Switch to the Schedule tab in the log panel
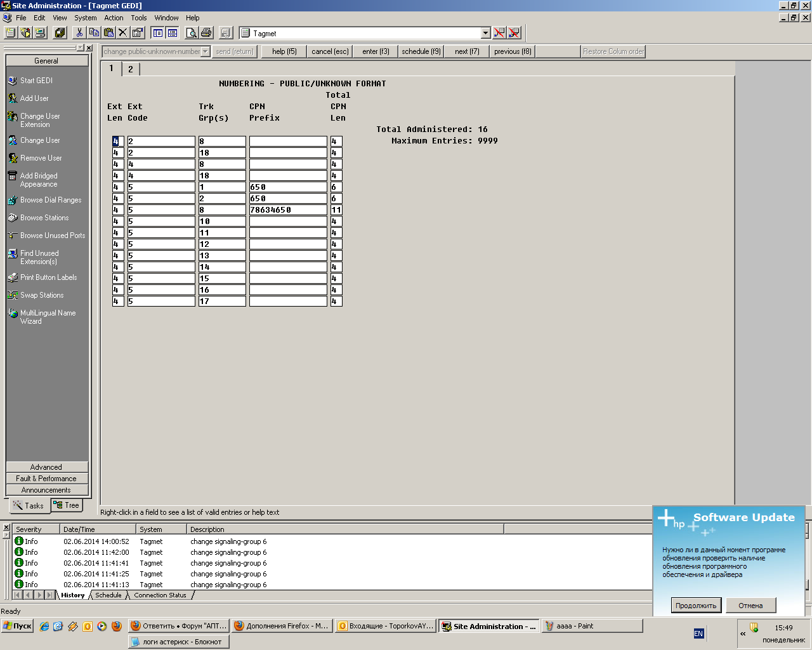 click(108, 595)
